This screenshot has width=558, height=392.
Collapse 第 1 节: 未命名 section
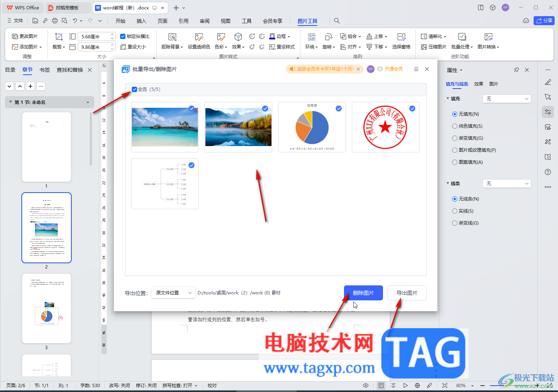click(10, 102)
